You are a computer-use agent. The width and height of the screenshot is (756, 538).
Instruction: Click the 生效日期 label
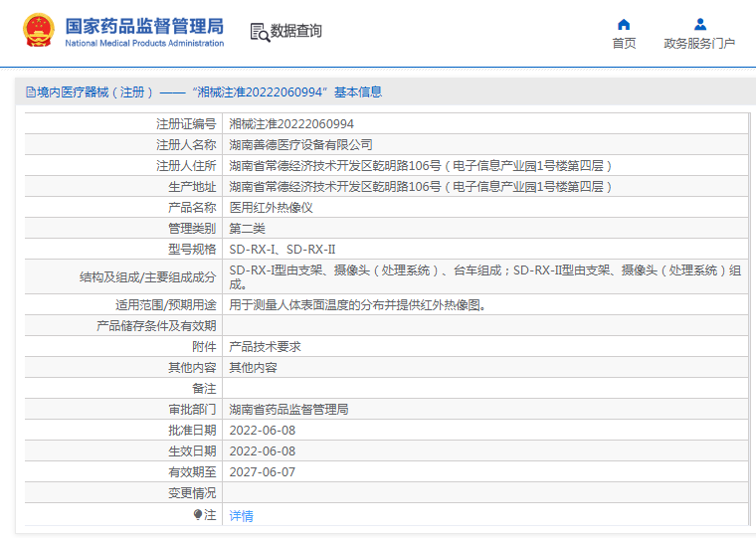192,451
